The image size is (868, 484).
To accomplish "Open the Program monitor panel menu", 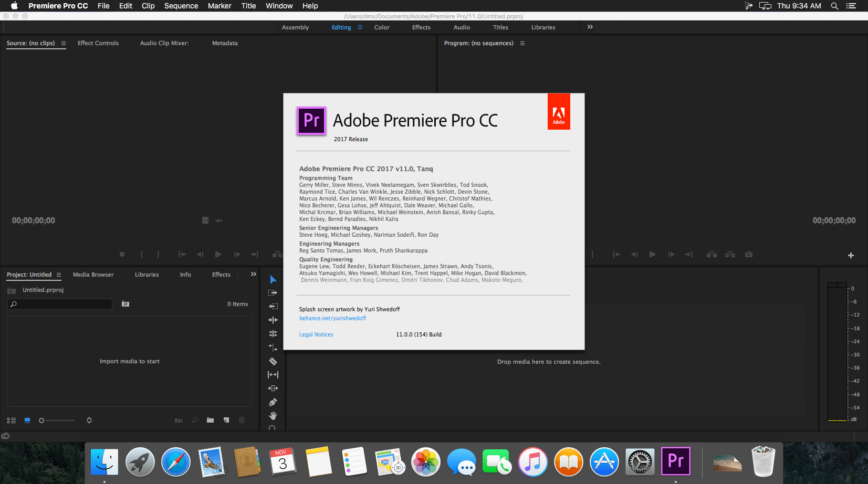I will (522, 44).
